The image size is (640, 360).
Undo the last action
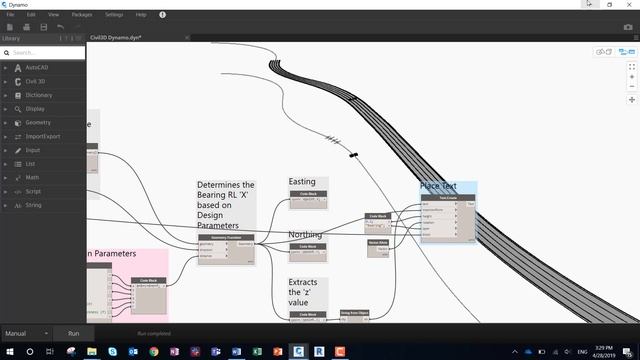pos(60,27)
